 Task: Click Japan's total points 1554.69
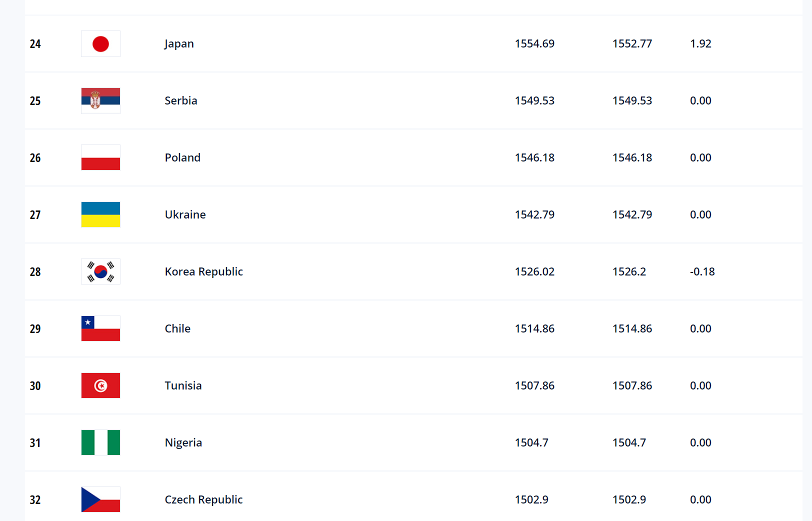click(534, 43)
